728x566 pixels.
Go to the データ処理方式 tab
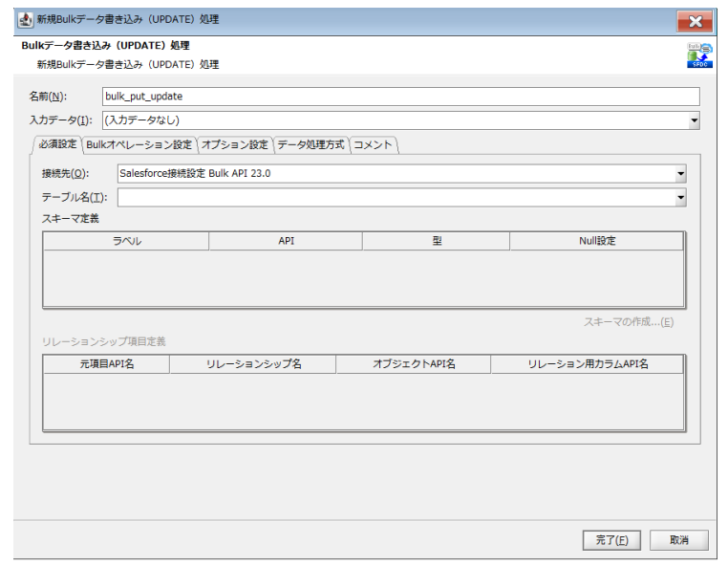(x=310, y=145)
